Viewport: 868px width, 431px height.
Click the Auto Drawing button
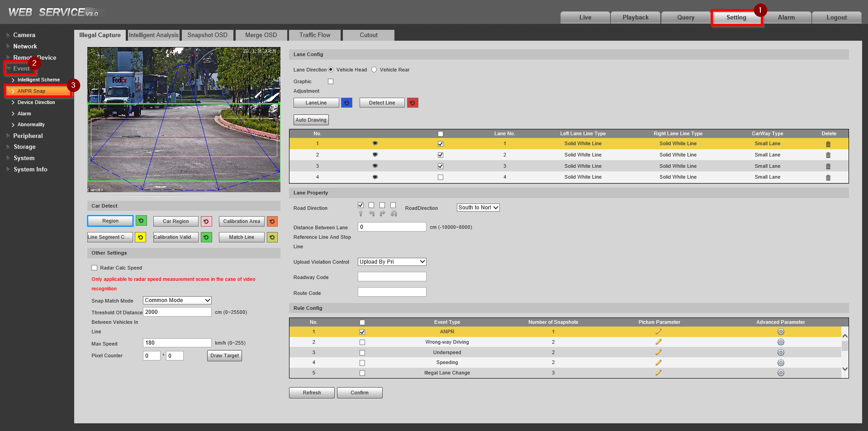point(311,120)
